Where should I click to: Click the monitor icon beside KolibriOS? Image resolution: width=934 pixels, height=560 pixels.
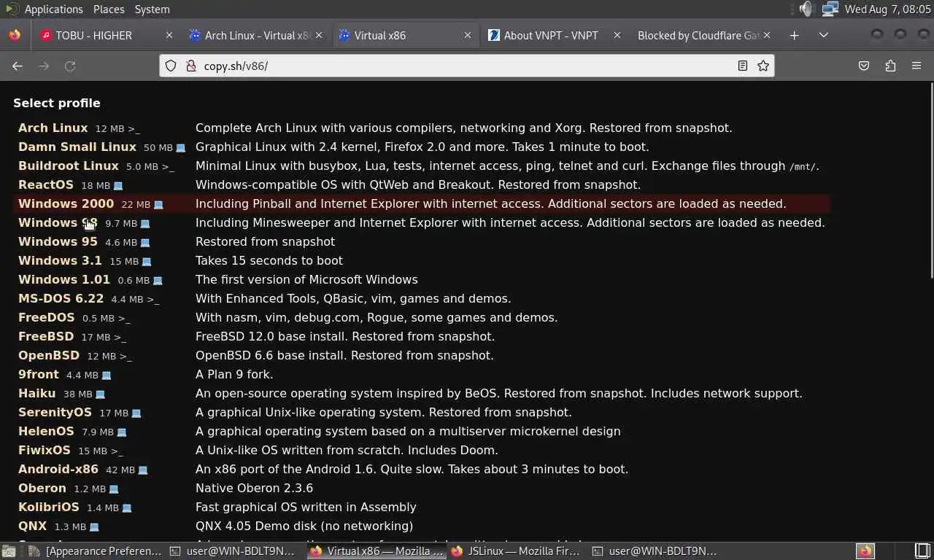(x=127, y=508)
